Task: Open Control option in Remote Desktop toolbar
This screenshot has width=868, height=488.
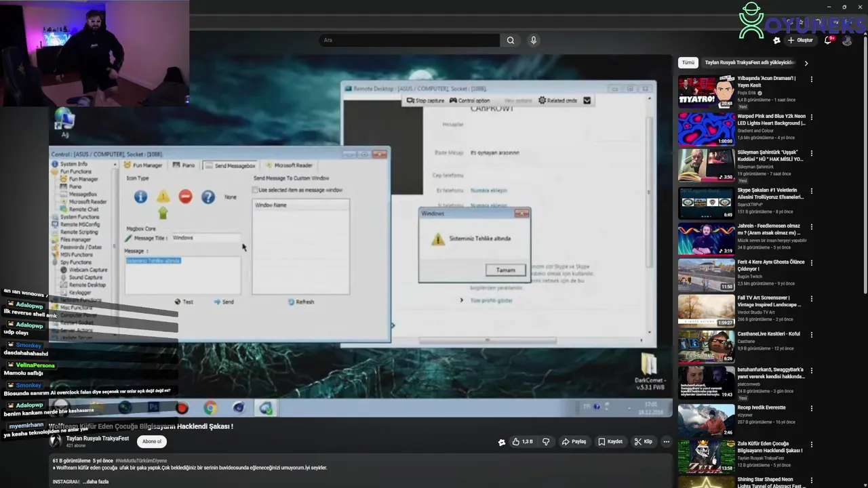Action: (469, 100)
